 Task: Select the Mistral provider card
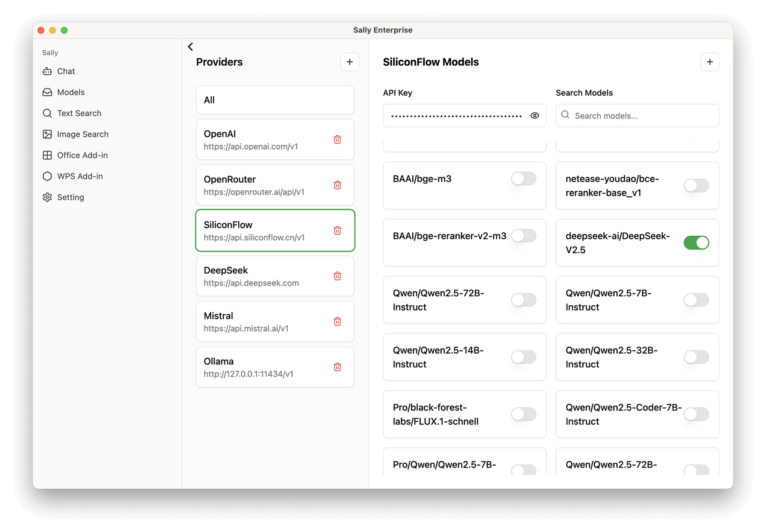(x=275, y=321)
